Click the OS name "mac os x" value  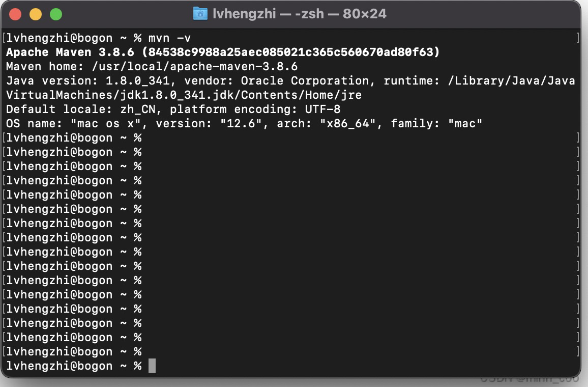pos(106,124)
